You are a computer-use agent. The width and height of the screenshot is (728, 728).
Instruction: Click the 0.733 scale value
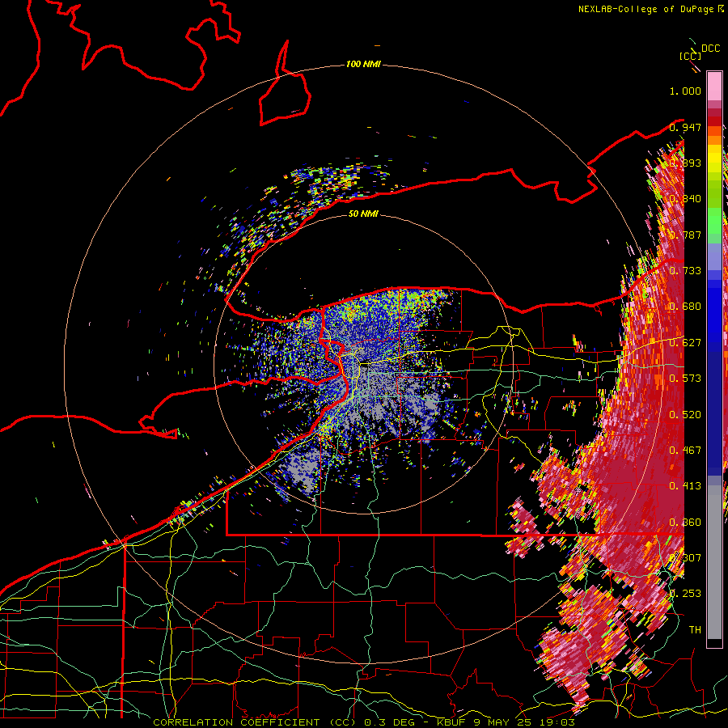pyautogui.click(x=685, y=271)
